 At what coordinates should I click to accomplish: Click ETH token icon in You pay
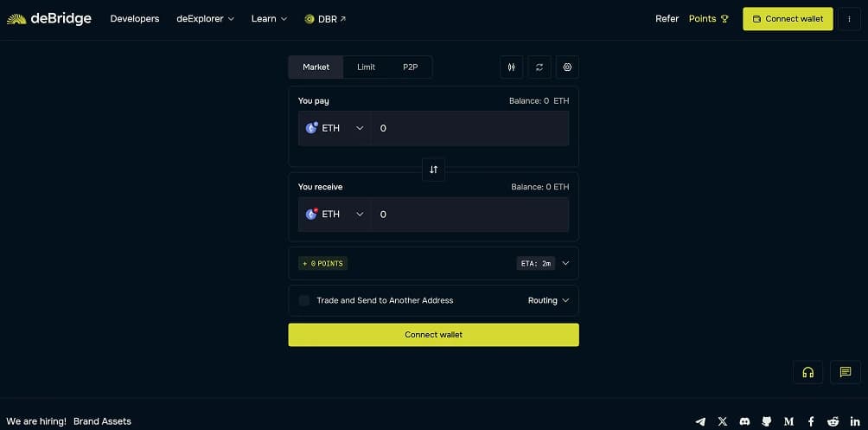point(311,128)
